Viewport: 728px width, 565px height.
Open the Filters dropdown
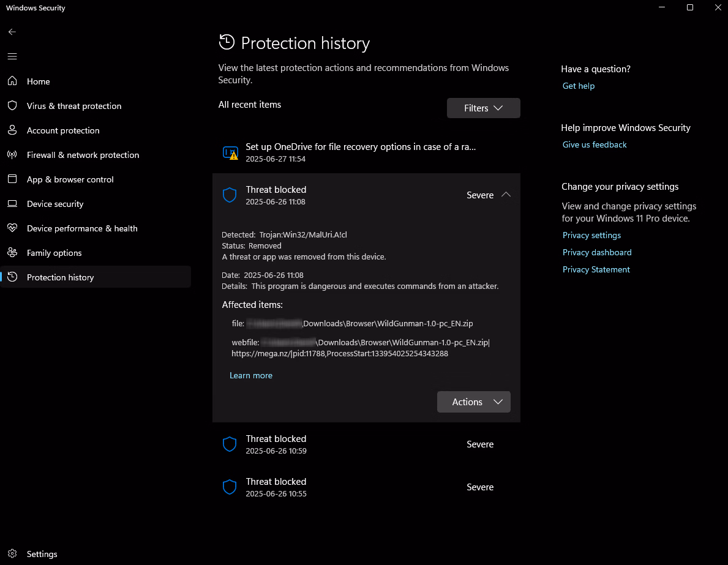pos(483,108)
